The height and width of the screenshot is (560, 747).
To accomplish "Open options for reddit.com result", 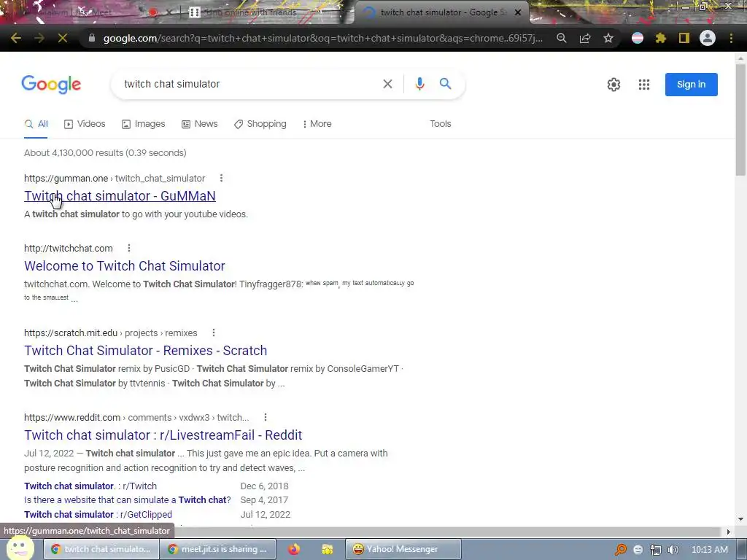I will pos(266,417).
